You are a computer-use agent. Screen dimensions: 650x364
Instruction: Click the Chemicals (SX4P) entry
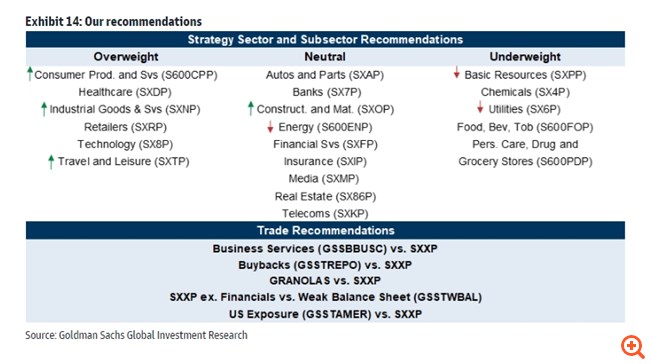pyautogui.click(x=525, y=92)
